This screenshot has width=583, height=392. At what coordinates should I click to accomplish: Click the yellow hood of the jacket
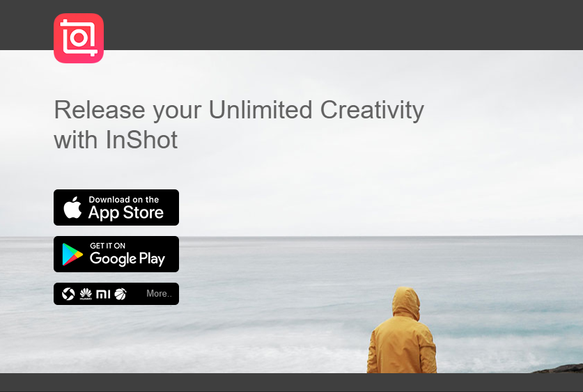coord(406,303)
